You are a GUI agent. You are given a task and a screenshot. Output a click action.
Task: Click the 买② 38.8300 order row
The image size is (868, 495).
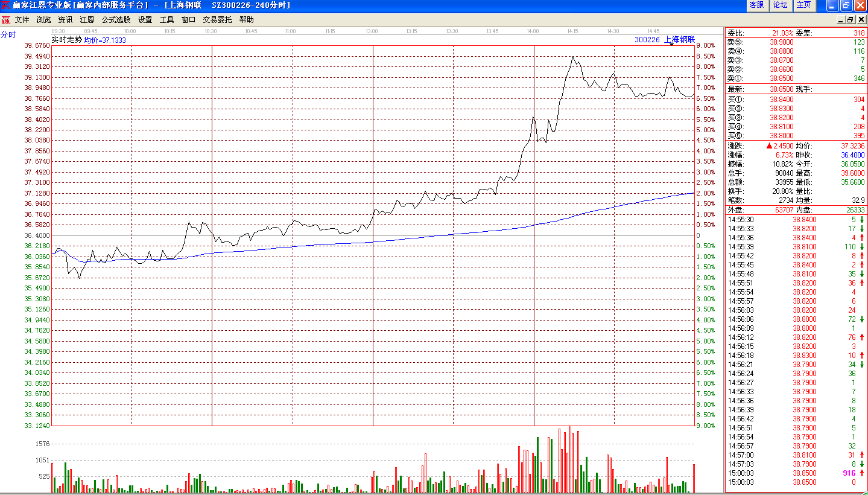pyautogui.click(x=796, y=109)
